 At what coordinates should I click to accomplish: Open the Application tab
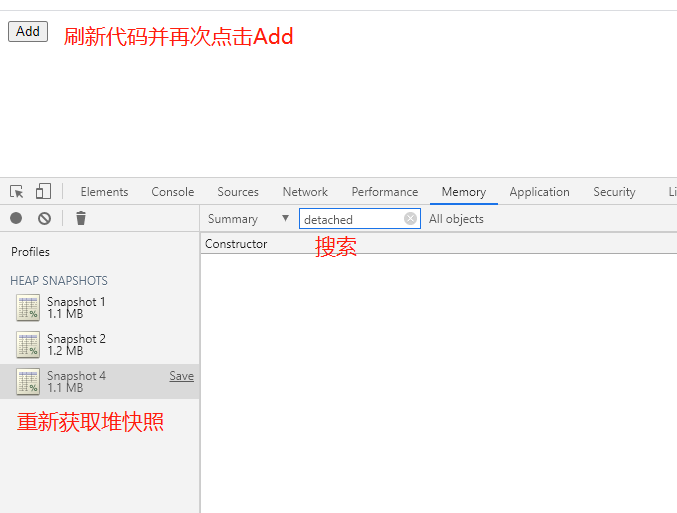[539, 192]
